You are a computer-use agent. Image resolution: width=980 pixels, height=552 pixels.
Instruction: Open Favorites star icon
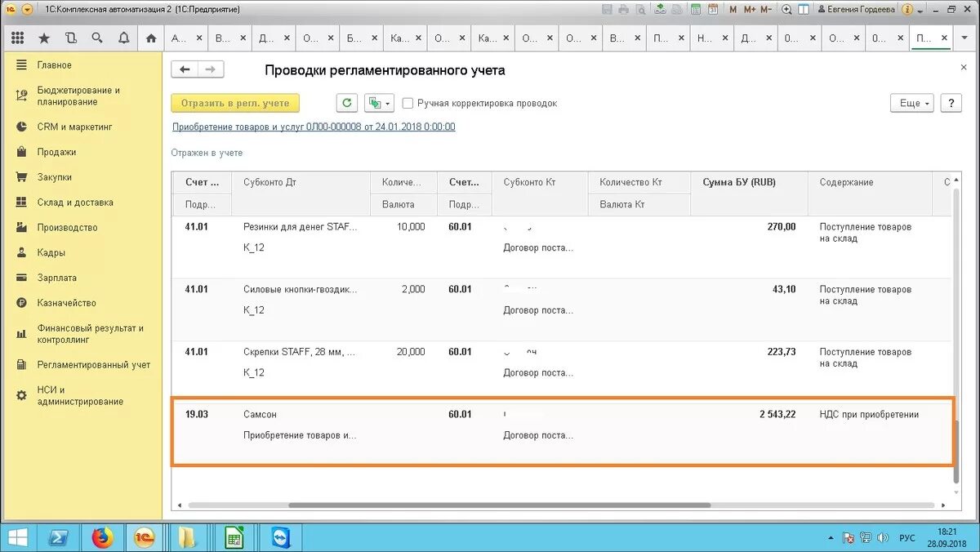(44, 38)
